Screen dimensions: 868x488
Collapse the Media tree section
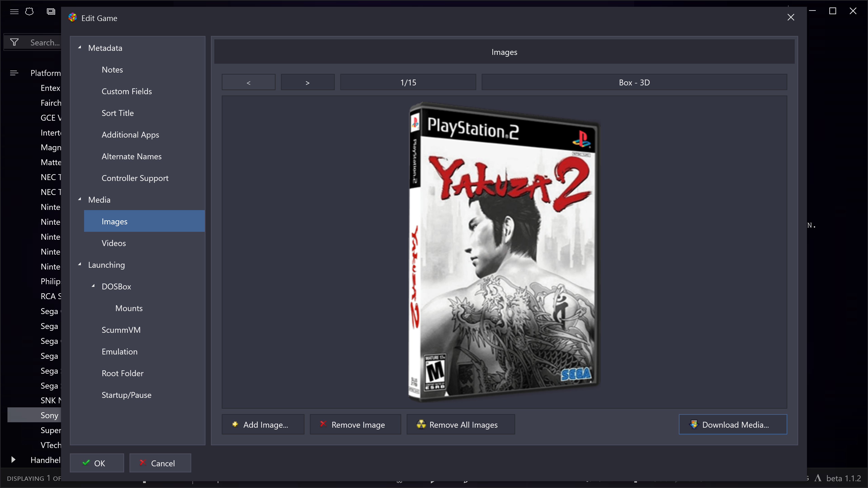tap(80, 199)
